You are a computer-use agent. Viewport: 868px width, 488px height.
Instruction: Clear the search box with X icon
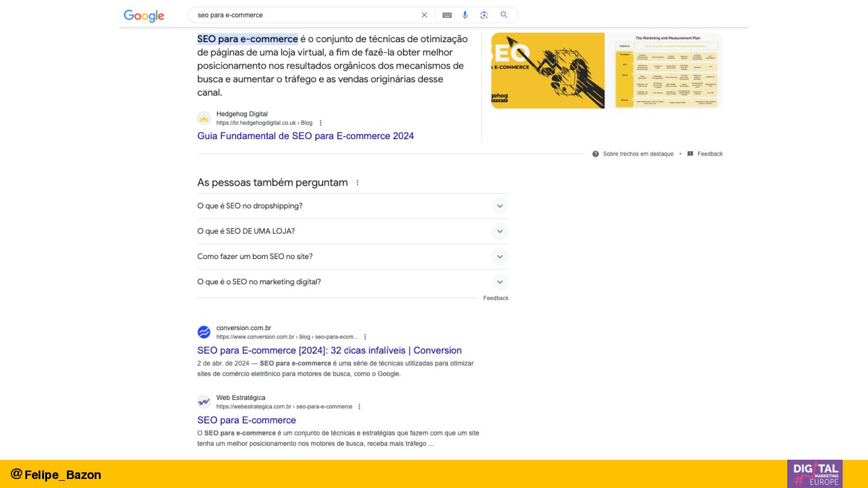pyautogui.click(x=424, y=15)
